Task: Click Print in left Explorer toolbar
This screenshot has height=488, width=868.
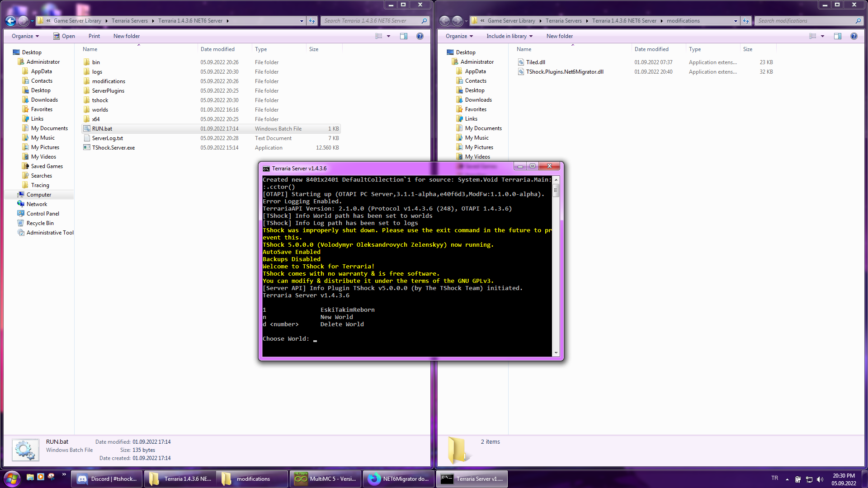Action: click(x=94, y=36)
